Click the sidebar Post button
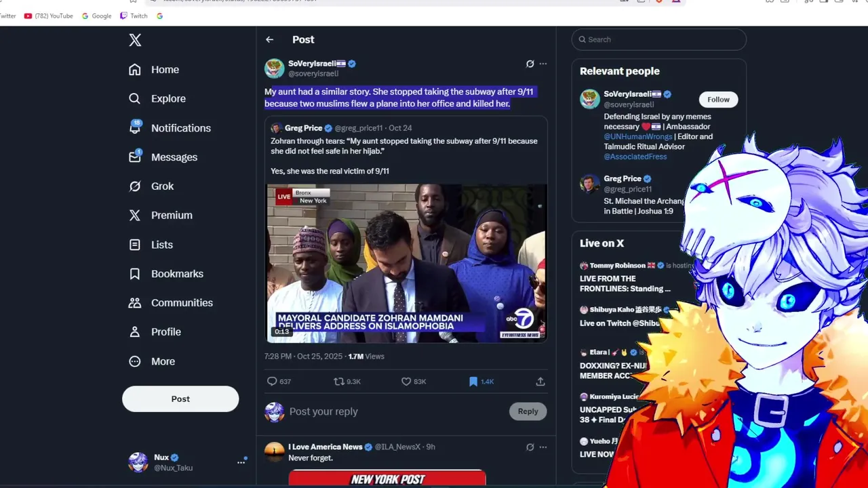The height and width of the screenshot is (488, 868). (180, 399)
